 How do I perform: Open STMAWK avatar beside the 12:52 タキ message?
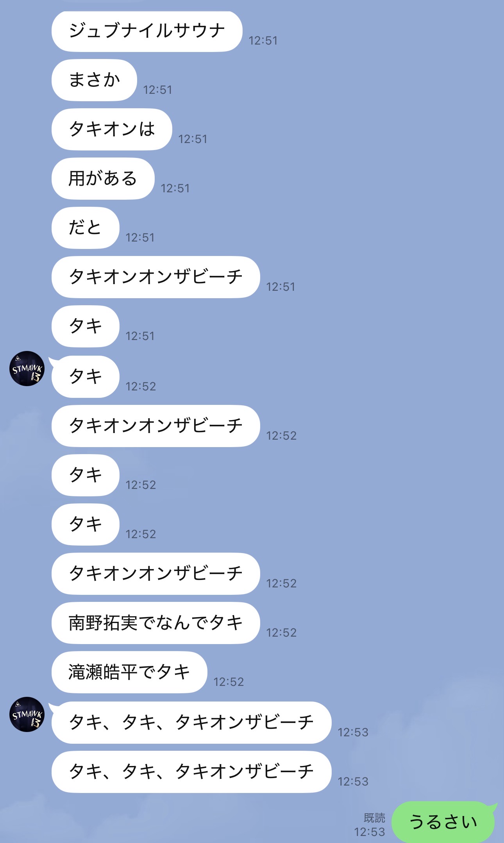coord(27,369)
